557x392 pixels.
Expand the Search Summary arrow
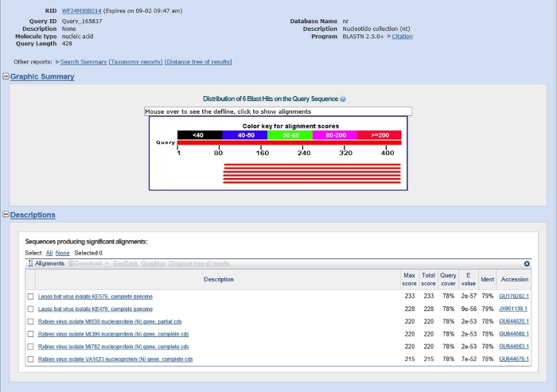[57, 62]
